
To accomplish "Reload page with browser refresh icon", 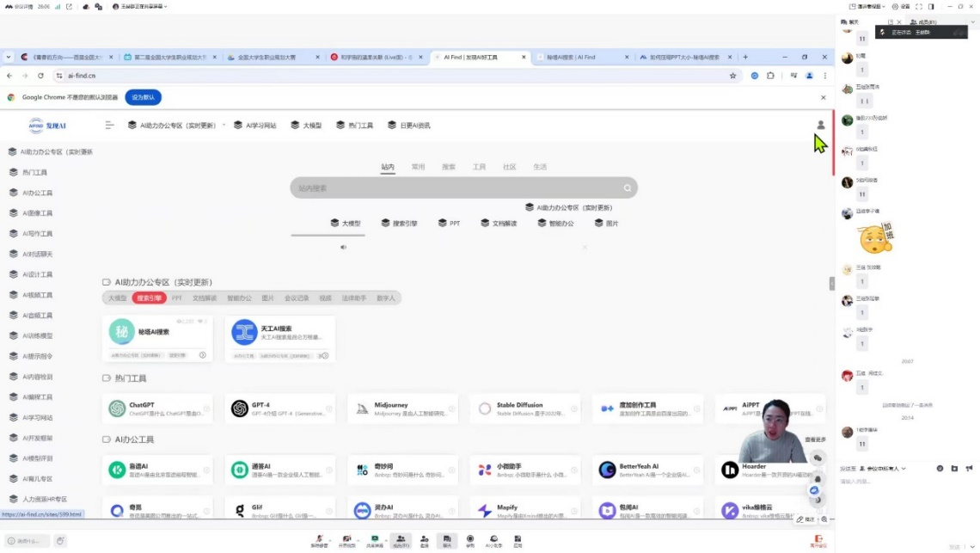I will click(x=40, y=76).
